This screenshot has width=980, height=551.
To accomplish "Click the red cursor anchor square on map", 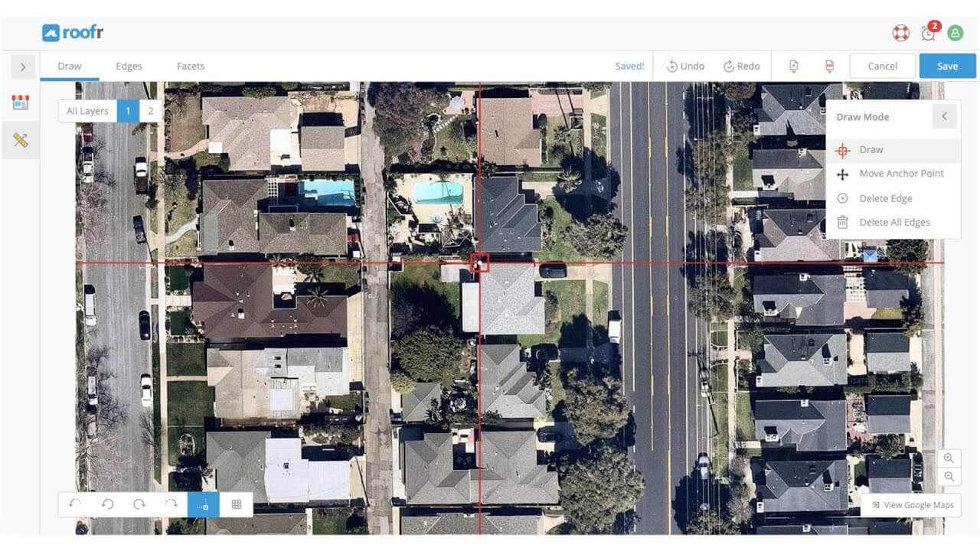I will (x=479, y=262).
